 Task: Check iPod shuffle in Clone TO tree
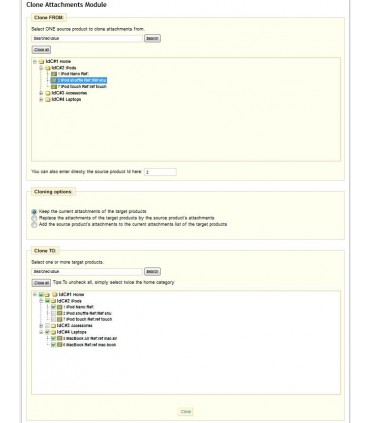tap(53, 313)
